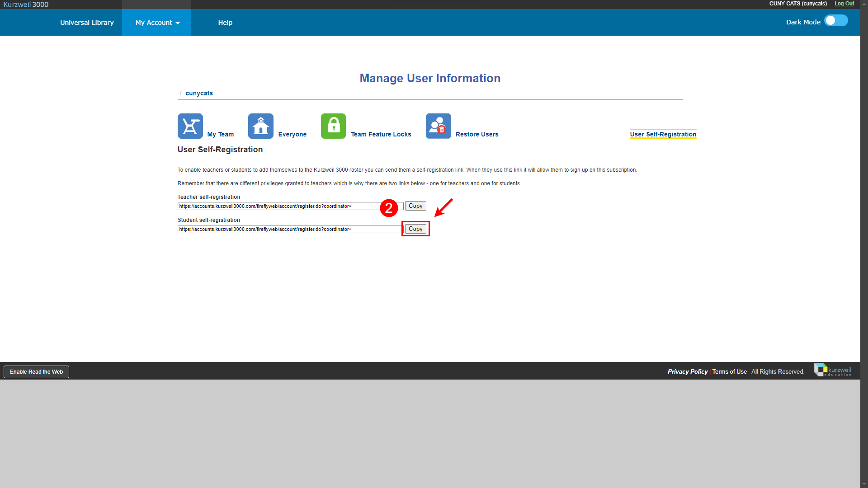Open the Team Feature Locks text link
The image size is (868, 488).
click(381, 134)
